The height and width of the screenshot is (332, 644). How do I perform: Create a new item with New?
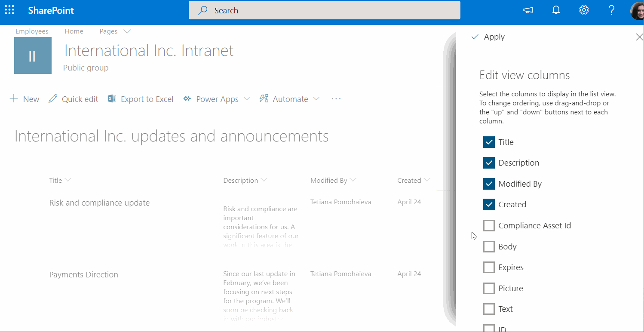coord(25,98)
